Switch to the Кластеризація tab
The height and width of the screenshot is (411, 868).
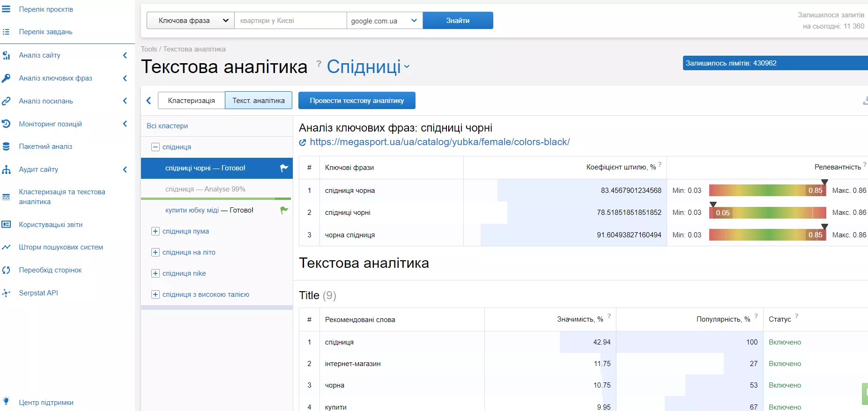pyautogui.click(x=192, y=101)
